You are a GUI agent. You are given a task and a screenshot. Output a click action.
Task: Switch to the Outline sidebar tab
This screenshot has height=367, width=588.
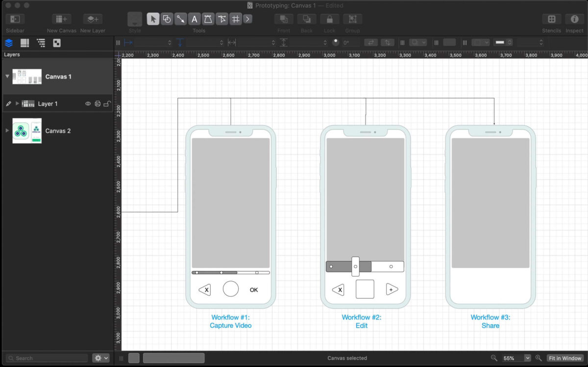[x=41, y=43]
